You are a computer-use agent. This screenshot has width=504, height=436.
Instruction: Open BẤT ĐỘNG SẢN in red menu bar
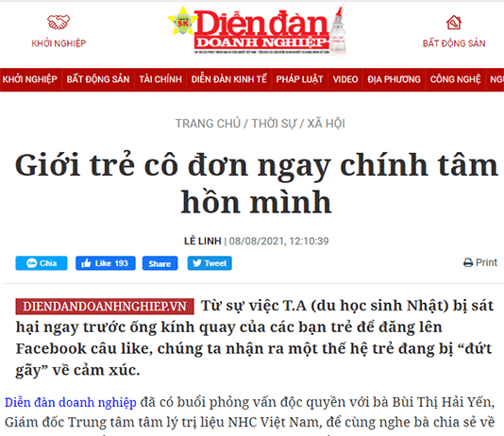click(98, 79)
